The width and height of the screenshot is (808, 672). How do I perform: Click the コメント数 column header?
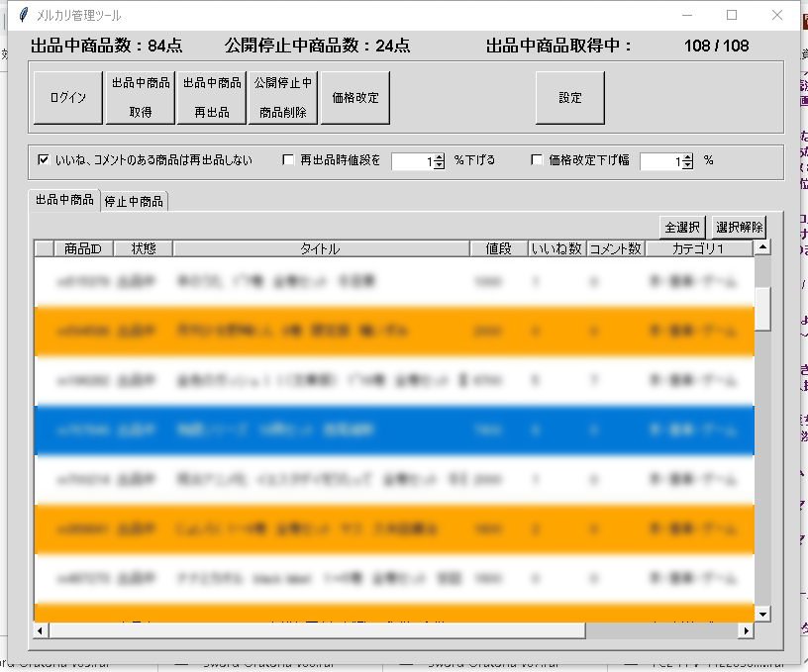615,248
